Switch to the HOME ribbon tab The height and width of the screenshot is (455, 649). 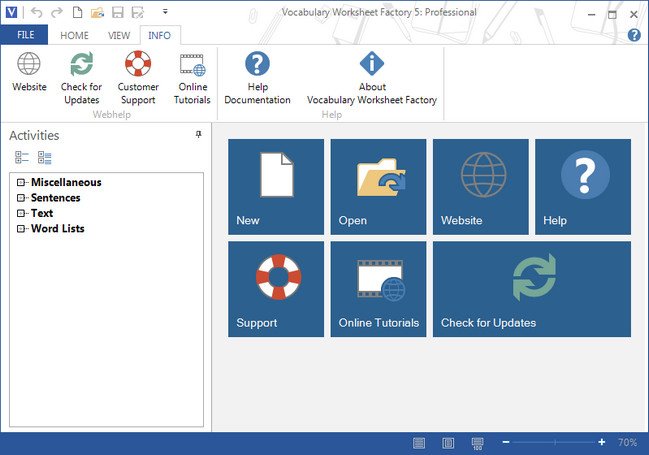pos(75,36)
